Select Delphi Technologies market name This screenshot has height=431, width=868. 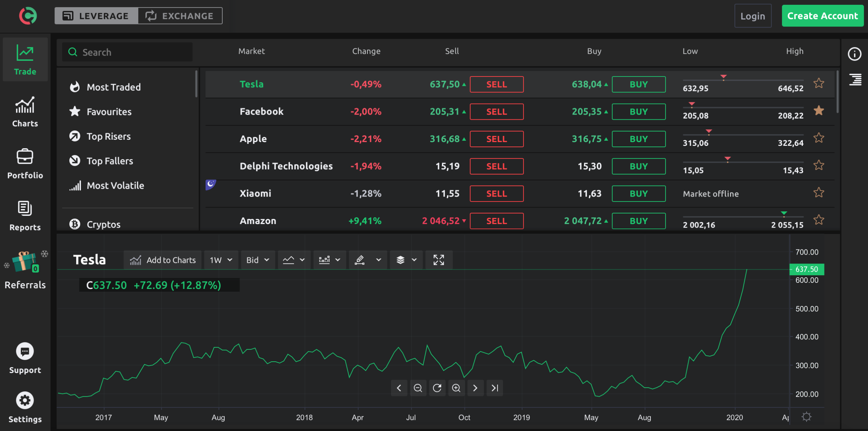[286, 166]
